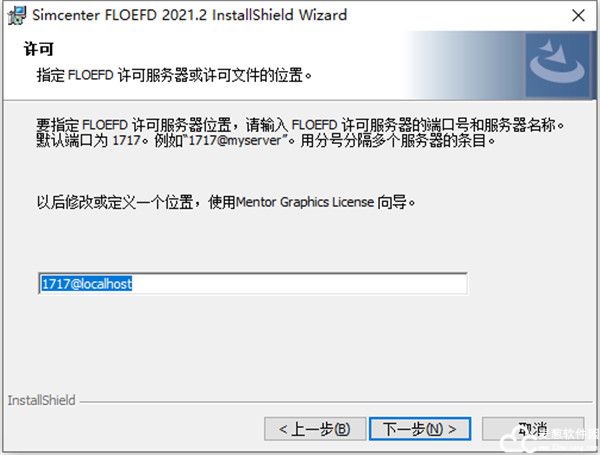Click the gray InstallShield label at the bottom
Screen dimensions: 600x455
pyautogui.click(x=42, y=400)
